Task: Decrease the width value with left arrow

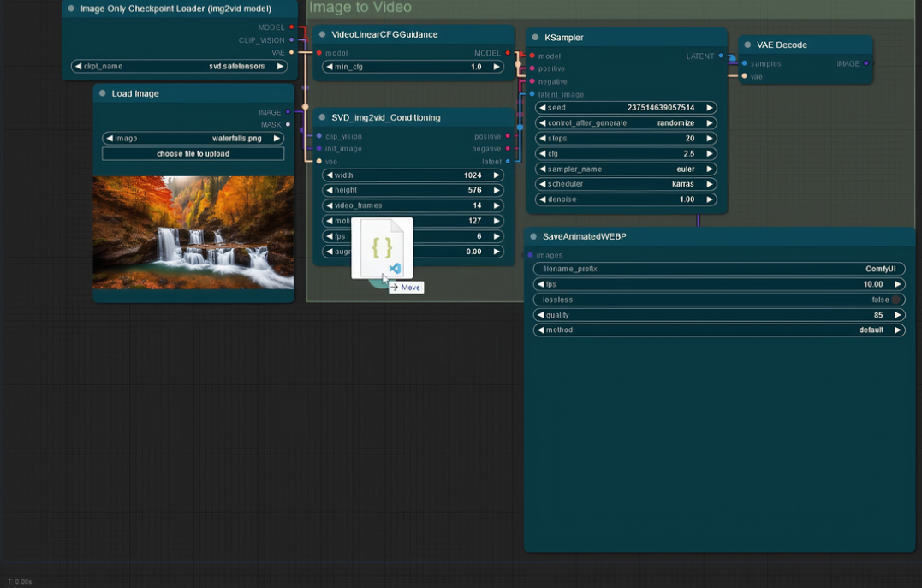Action: pyautogui.click(x=330, y=175)
